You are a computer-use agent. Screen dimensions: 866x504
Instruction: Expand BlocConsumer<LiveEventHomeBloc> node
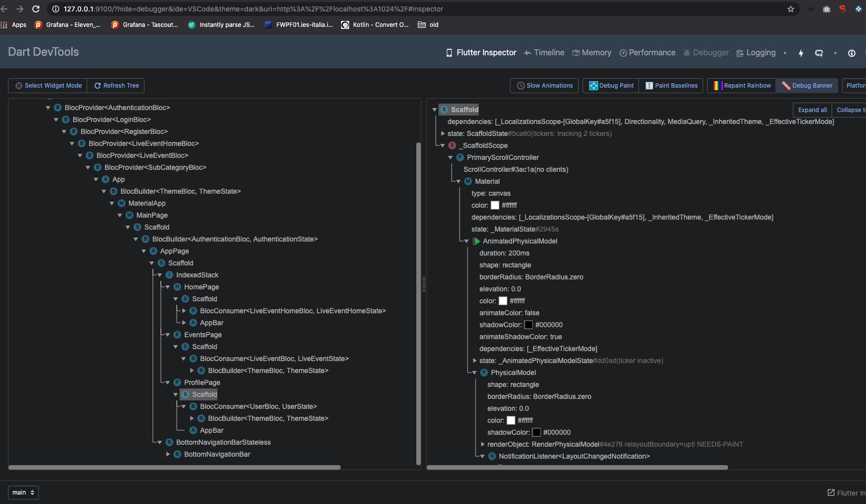pyautogui.click(x=184, y=311)
